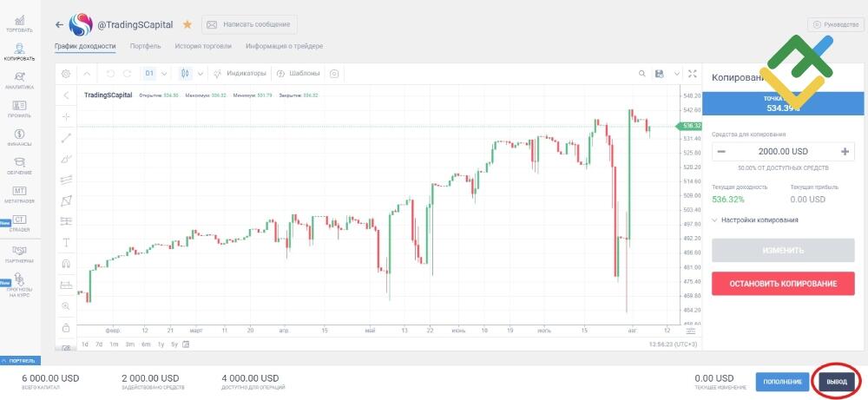Open chart search magnifier icon
The image size is (868, 400).
coord(642,74)
